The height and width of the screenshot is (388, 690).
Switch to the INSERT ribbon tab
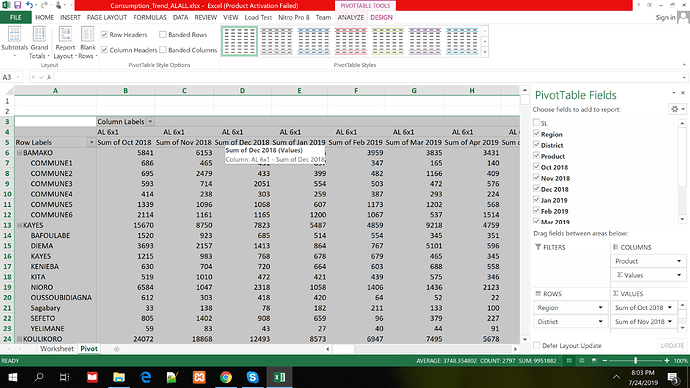70,18
